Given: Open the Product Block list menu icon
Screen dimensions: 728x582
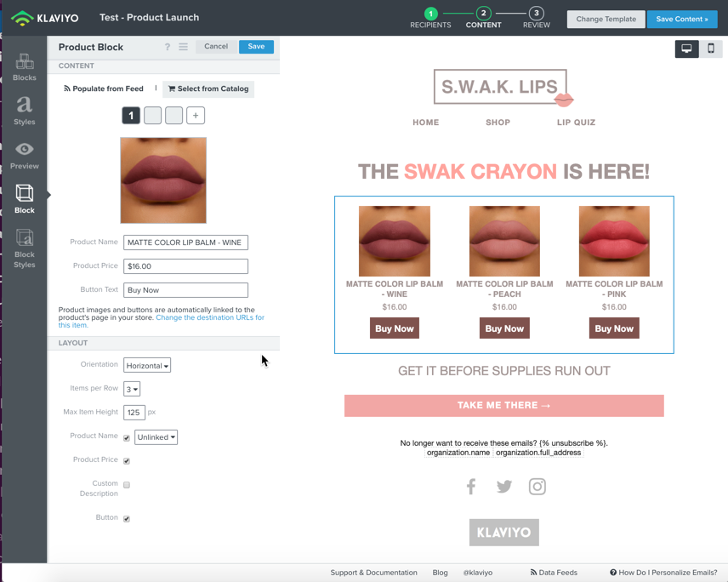Looking at the screenshot, I should pos(184,47).
